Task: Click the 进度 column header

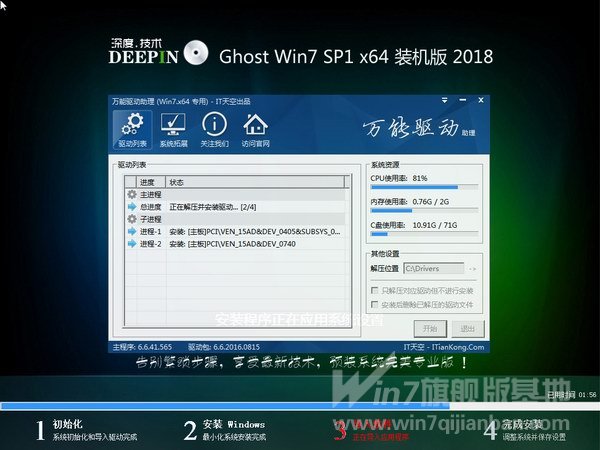Action: pos(151,182)
